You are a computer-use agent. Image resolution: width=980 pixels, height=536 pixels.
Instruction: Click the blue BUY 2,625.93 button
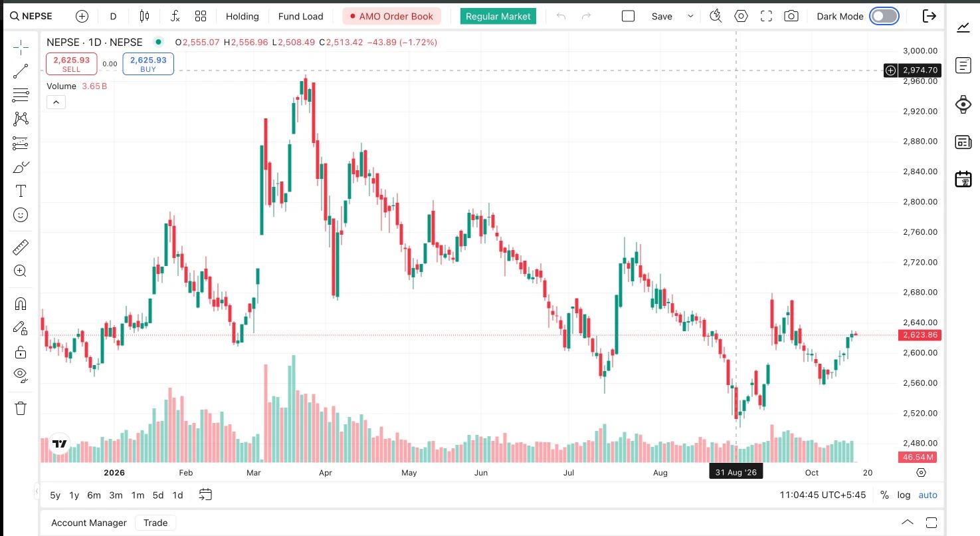pyautogui.click(x=148, y=64)
